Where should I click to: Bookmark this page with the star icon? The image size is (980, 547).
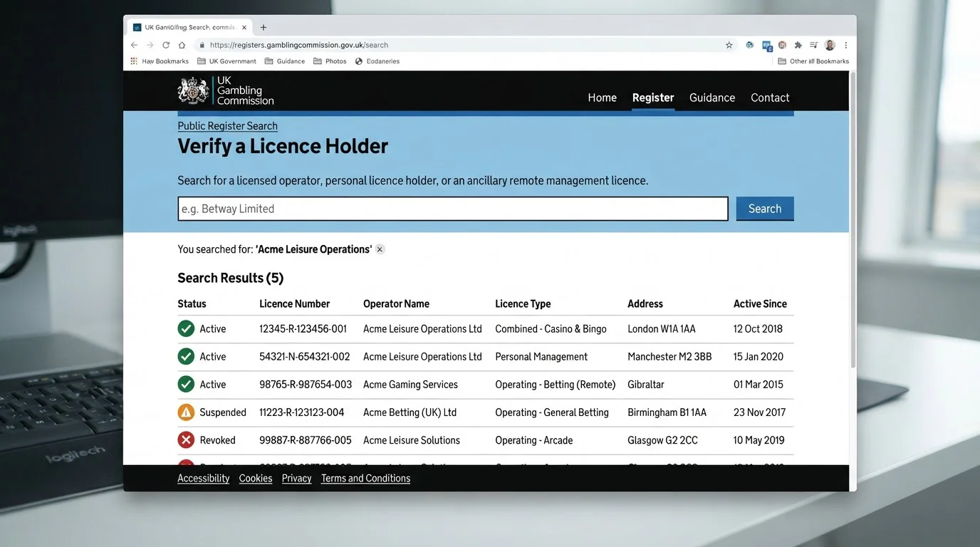(x=729, y=45)
